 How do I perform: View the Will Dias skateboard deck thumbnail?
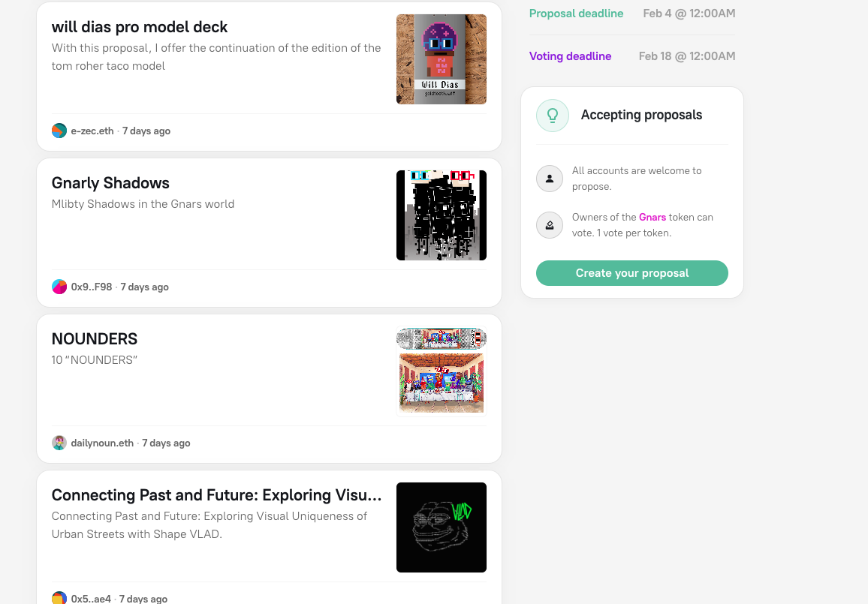[442, 59]
